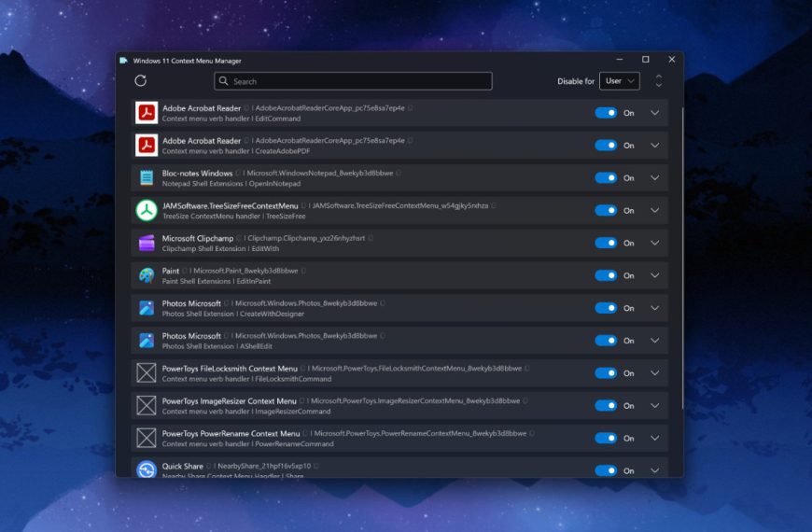
Task: Disable the Bloc-notes Windows OpenInNotepad switch
Action: coord(606,177)
